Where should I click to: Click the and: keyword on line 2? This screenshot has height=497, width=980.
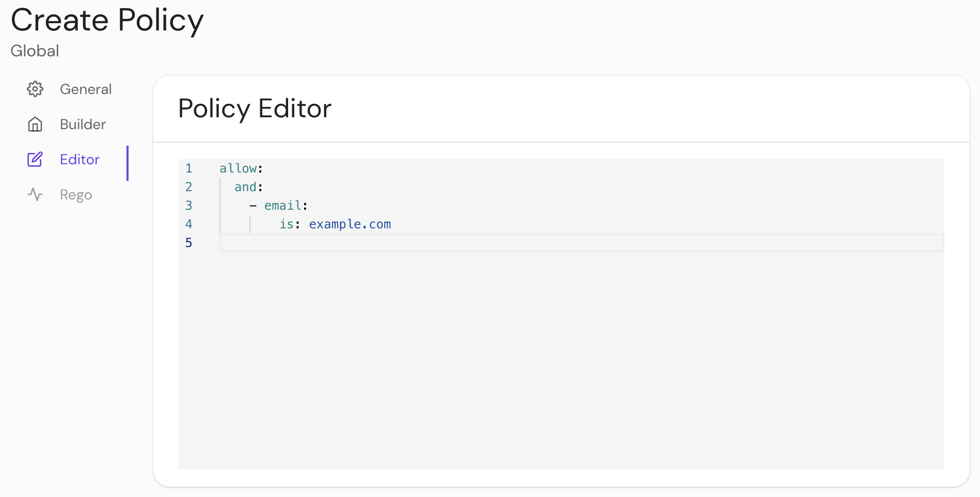click(x=246, y=187)
